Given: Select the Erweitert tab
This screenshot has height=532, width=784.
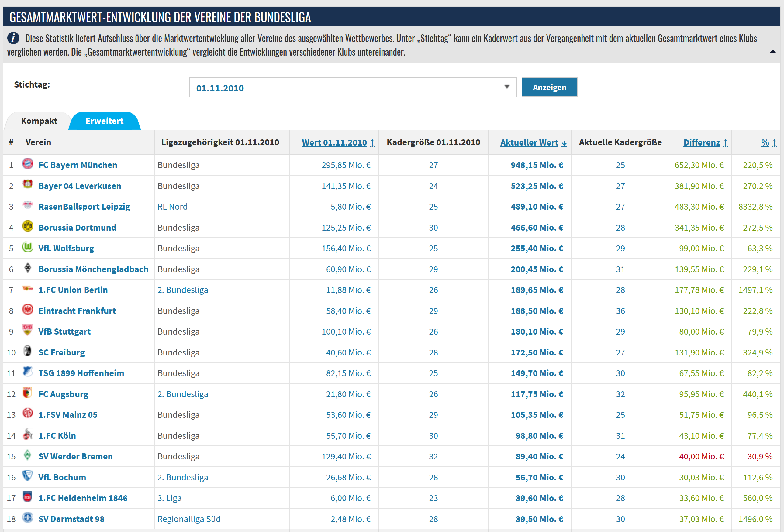Looking at the screenshot, I should (105, 121).
